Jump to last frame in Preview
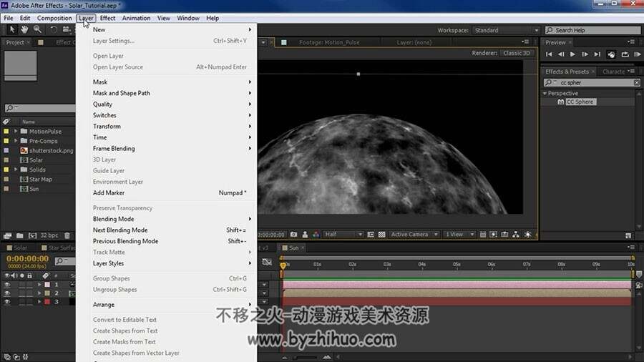 point(597,54)
